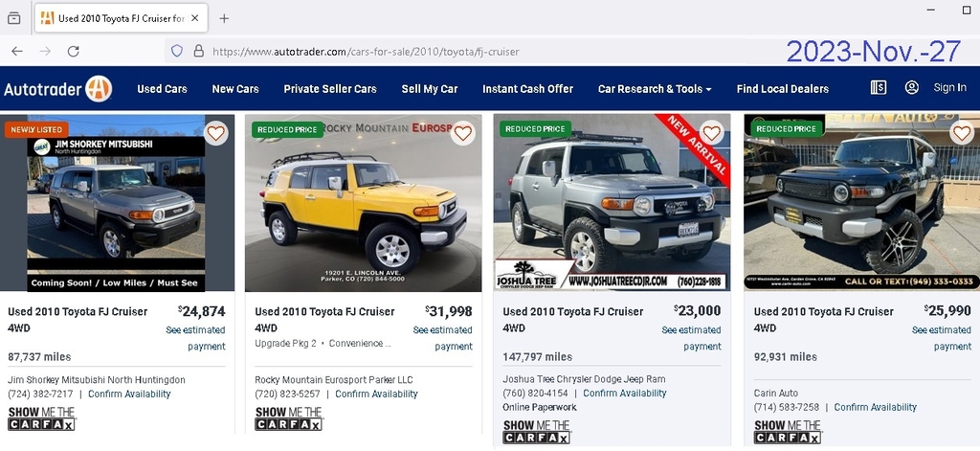
Task: Click the Autotrader logo
Action: 57,89
